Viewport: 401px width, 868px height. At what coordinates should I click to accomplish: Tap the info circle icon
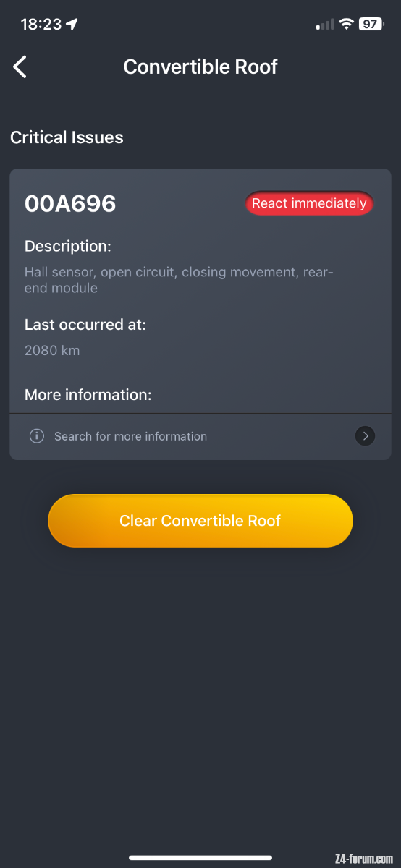point(36,436)
